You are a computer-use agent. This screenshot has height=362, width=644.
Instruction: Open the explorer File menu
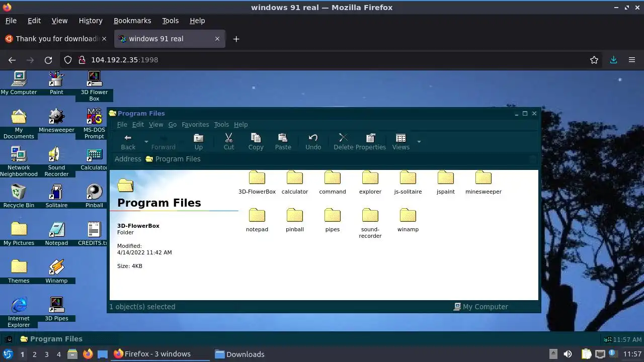point(122,125)
